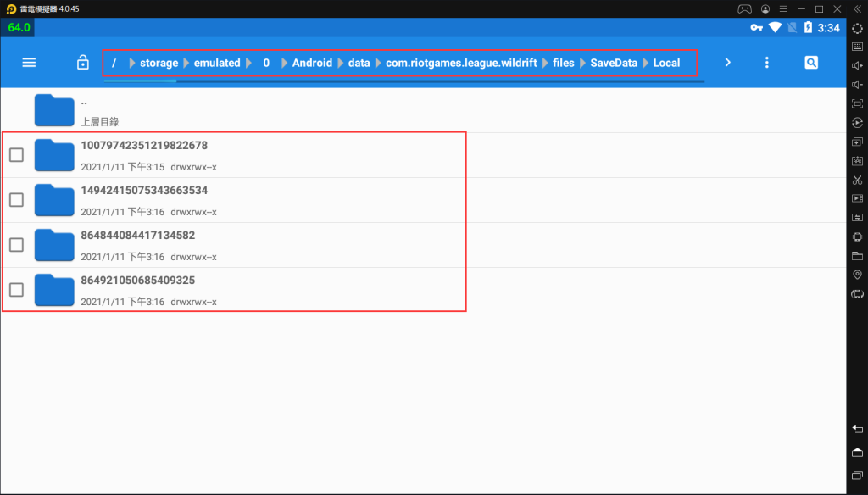This screenshot has width=868, height=495.
Task: Check the box for folder 10079742351219822678
Action: 16,155
